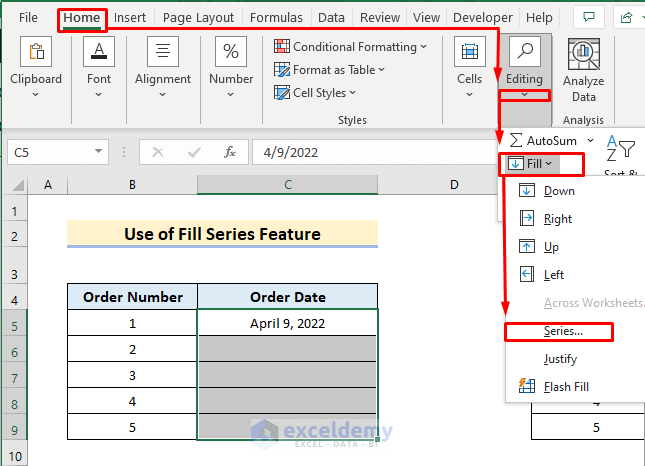645x466 pixels.
Task: Click the formula bar Cancel X icon
Action: click(x=158, y=153)
